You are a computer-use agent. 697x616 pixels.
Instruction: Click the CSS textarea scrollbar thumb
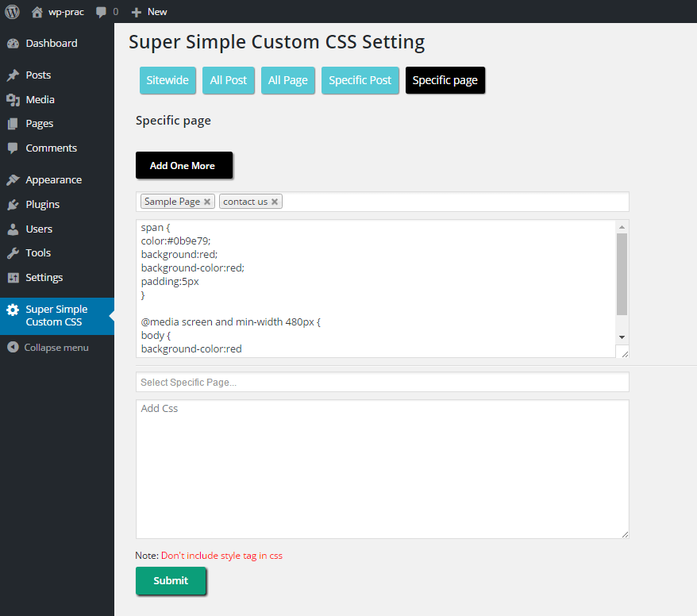coord(622,274)
